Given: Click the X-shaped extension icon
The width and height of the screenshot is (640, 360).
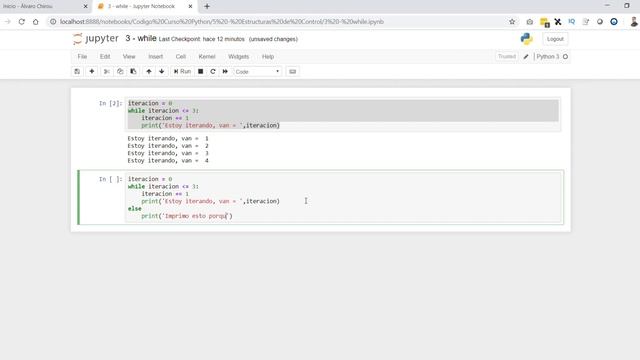Looking at the screenshot, I should click(x=558, y=22).
